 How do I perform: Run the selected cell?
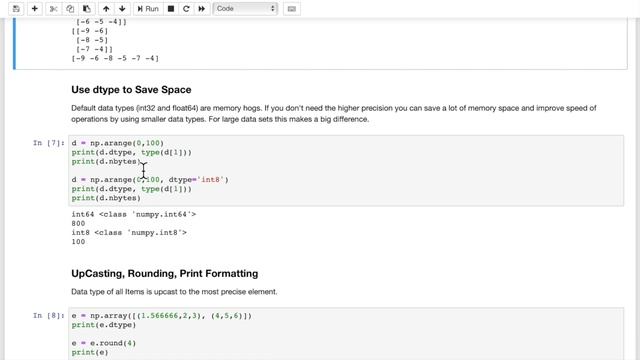pos(148,9)
